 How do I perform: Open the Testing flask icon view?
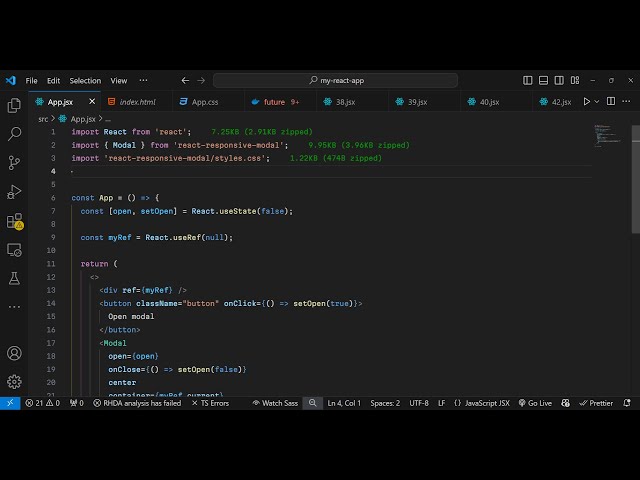point(14,278)
